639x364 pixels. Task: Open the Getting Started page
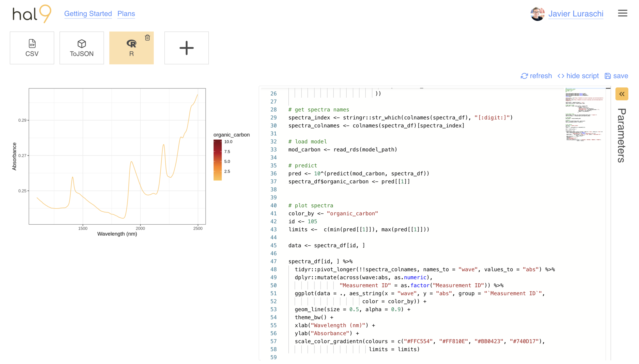pos(88,14)
